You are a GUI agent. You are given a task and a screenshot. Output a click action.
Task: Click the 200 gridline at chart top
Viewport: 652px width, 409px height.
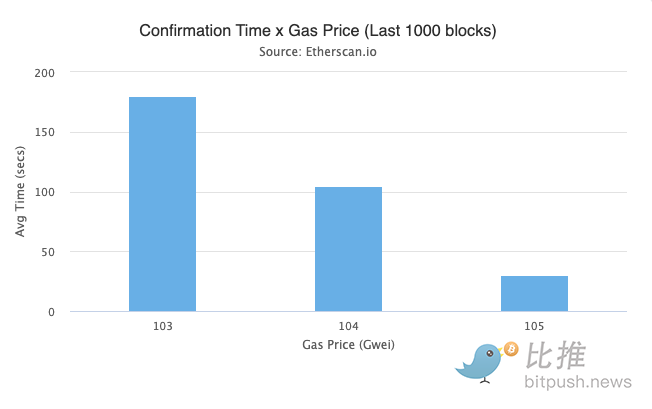click(348, 71)
